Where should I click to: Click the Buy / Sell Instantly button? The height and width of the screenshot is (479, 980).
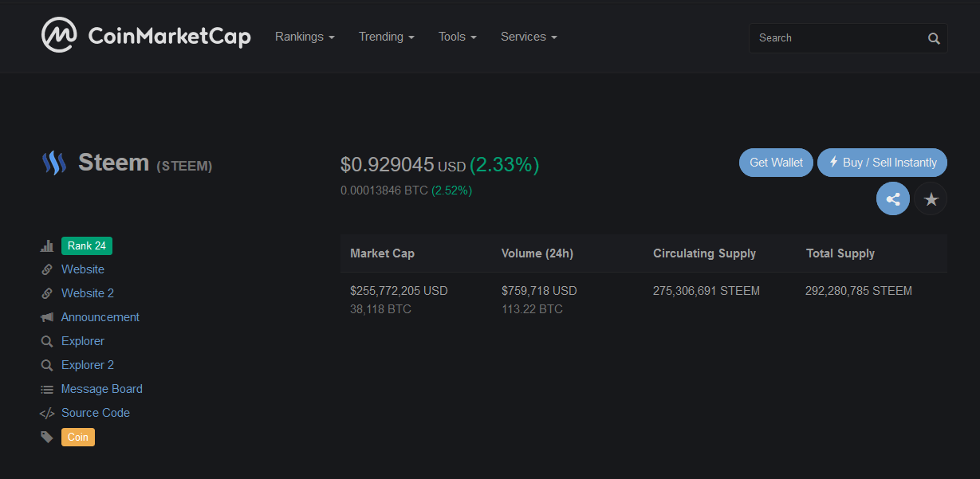coord(882,163)
